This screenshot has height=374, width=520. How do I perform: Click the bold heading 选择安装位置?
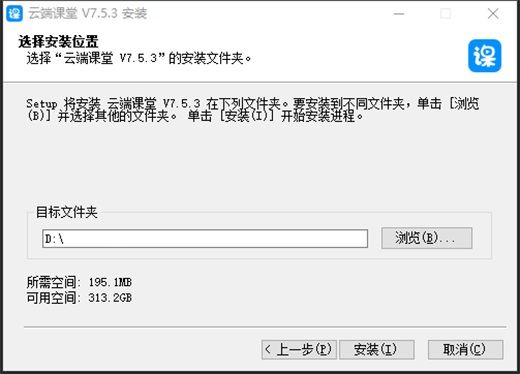click(58, 42)
